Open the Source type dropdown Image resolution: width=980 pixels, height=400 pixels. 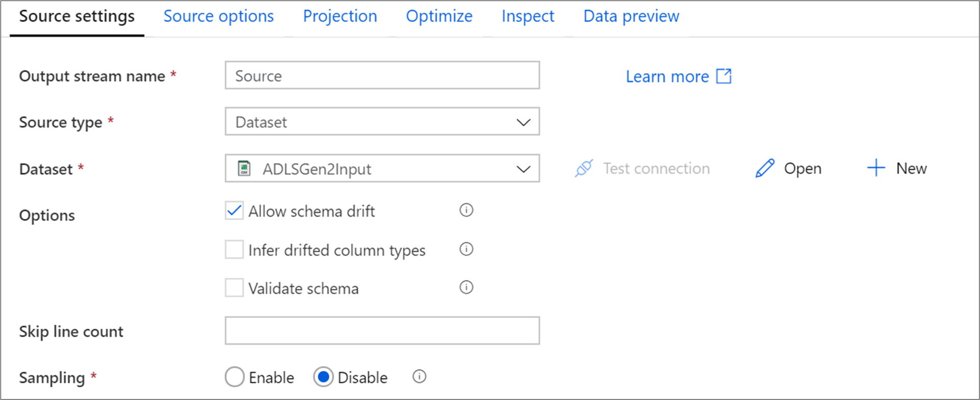pyautogui.click(x=523, y=122)
